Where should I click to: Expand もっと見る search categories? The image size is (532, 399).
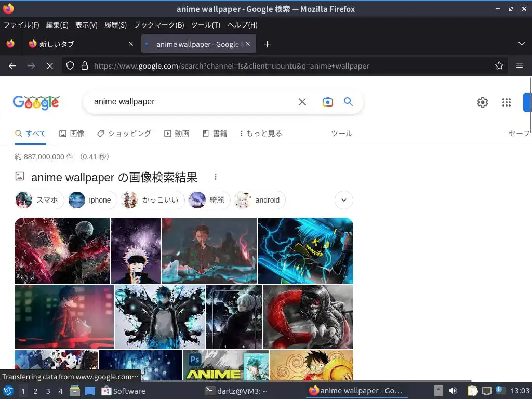point(261,134)
